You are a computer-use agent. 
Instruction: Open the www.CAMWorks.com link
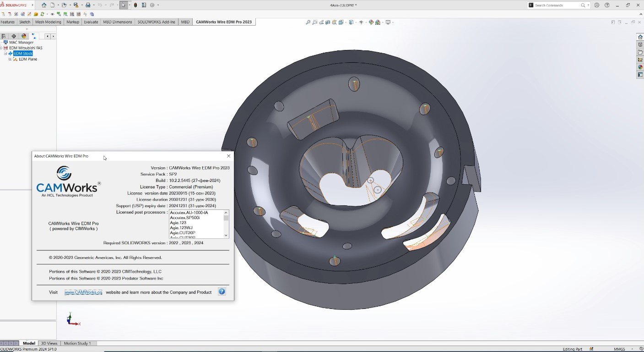click(x=83, y=292)
